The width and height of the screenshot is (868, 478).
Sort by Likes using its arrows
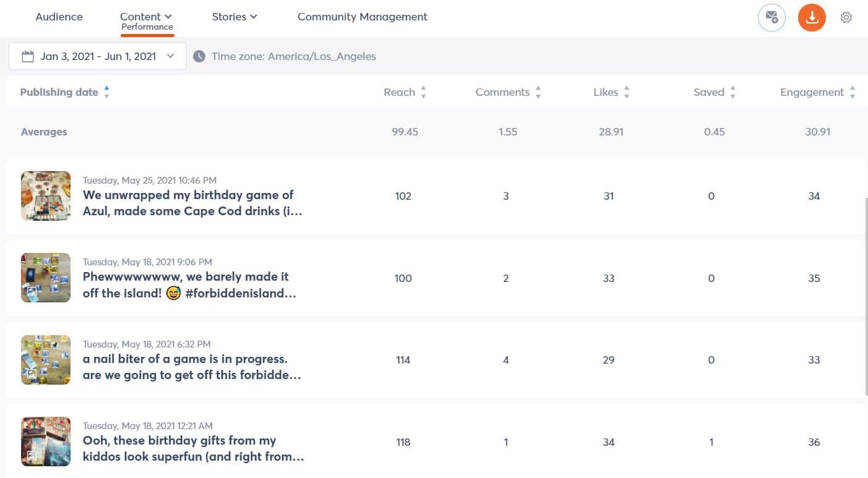coord(627,92)
